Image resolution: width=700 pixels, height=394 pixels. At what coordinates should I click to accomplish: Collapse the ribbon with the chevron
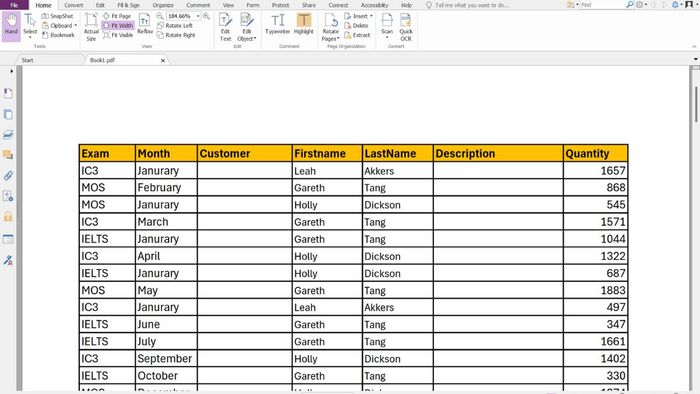(694, 46)
